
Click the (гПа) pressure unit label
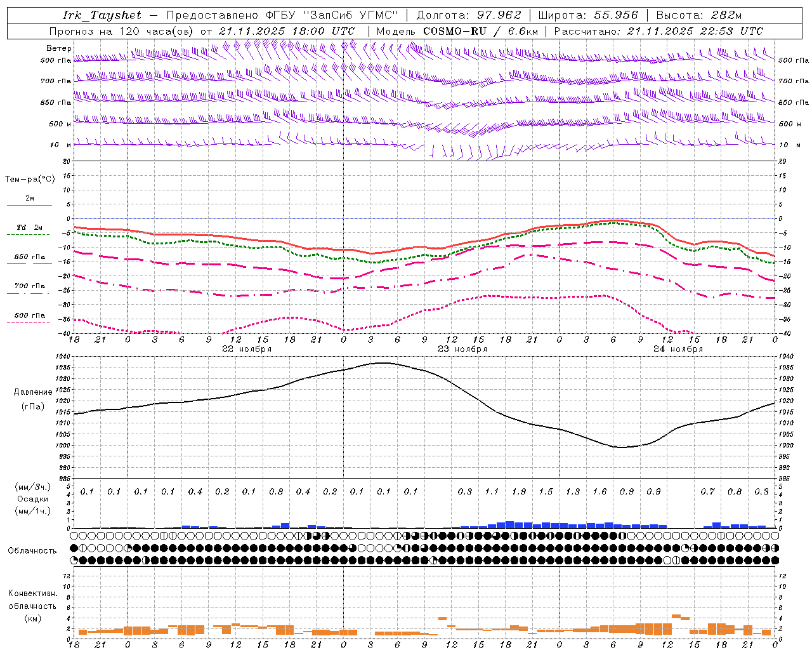tap(32, 407)
